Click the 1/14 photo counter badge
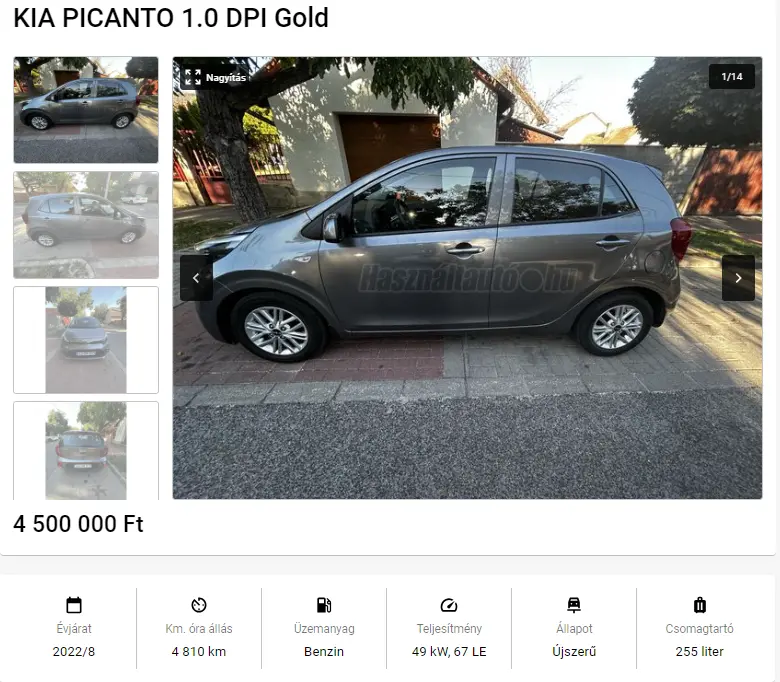This screenshot has height=682, width=780. point(732,77)
